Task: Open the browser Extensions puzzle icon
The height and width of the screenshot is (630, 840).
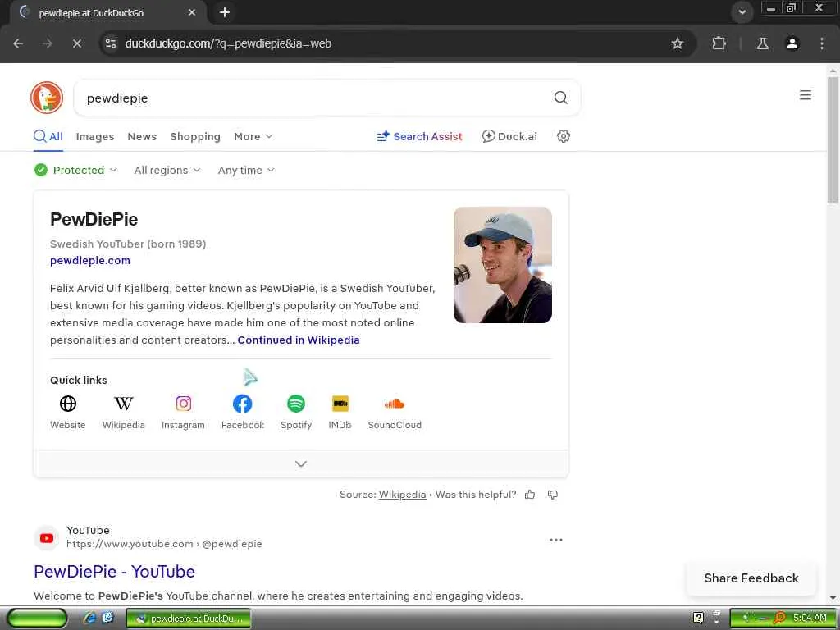Action: pyautogui.click(x=719, y=43)
